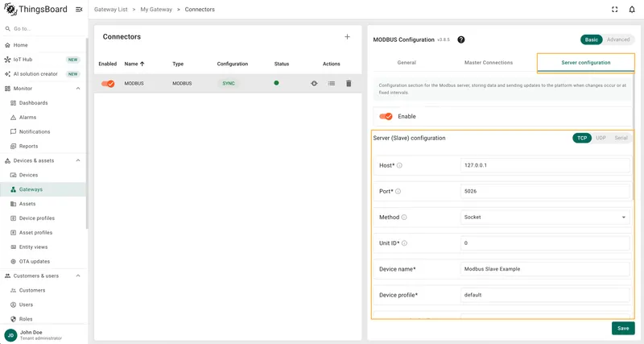Open IoT Hub in sidebar
This screenshot has width=644, height=344.
pyautogui.click(x=43, y=60)
